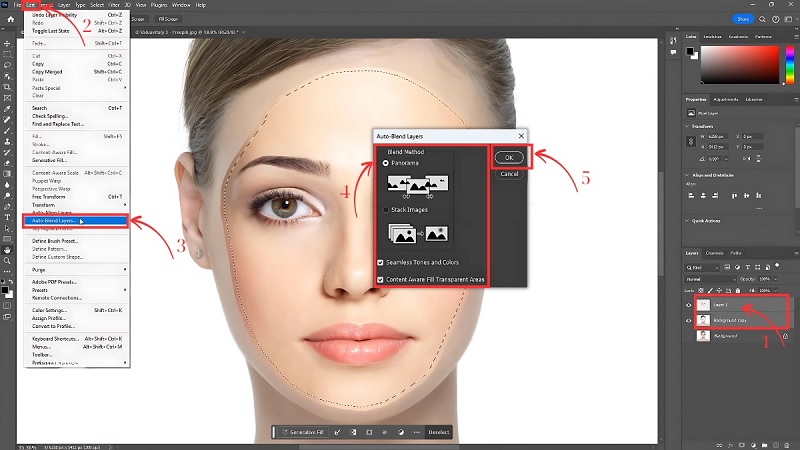Select the Panorama radio button
The image size is (800, 450).
click(x=386, y=163)
